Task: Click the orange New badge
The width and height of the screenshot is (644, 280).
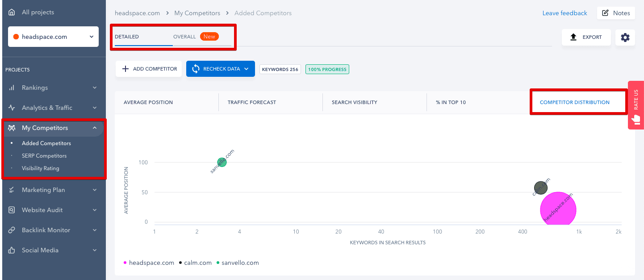Action: pos(209,37)
